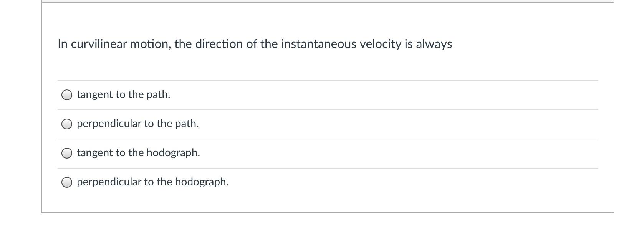Click the word 'always' ending the question

[x=434, y=44]
